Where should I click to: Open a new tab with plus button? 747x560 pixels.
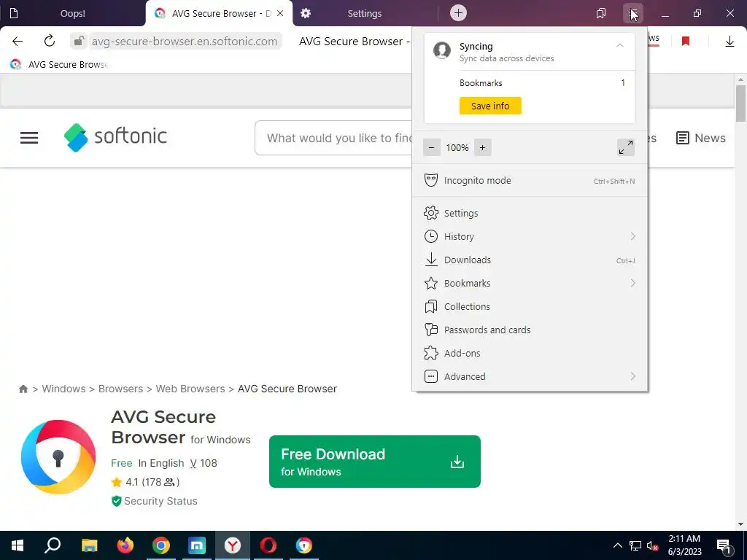[458, 13]
